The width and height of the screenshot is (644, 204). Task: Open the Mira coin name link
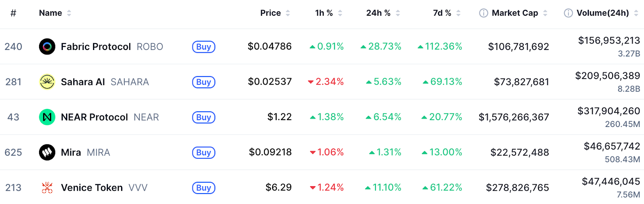(71, 152)
